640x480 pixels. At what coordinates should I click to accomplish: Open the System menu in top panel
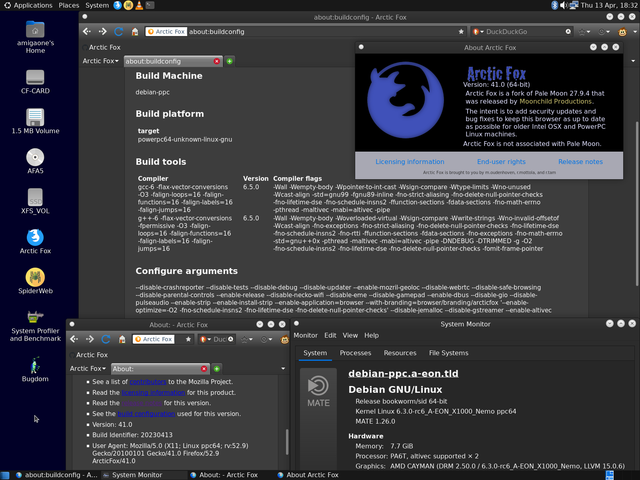(x=97, y=5)
